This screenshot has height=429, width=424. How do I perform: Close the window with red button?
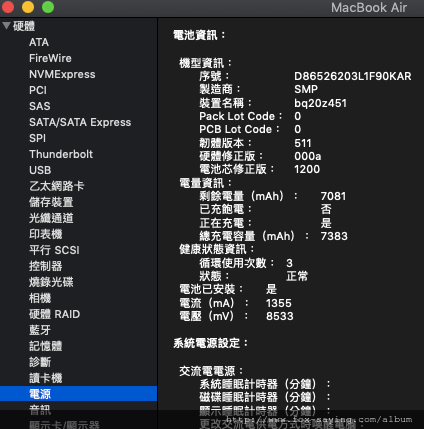[x=7, y=7]
